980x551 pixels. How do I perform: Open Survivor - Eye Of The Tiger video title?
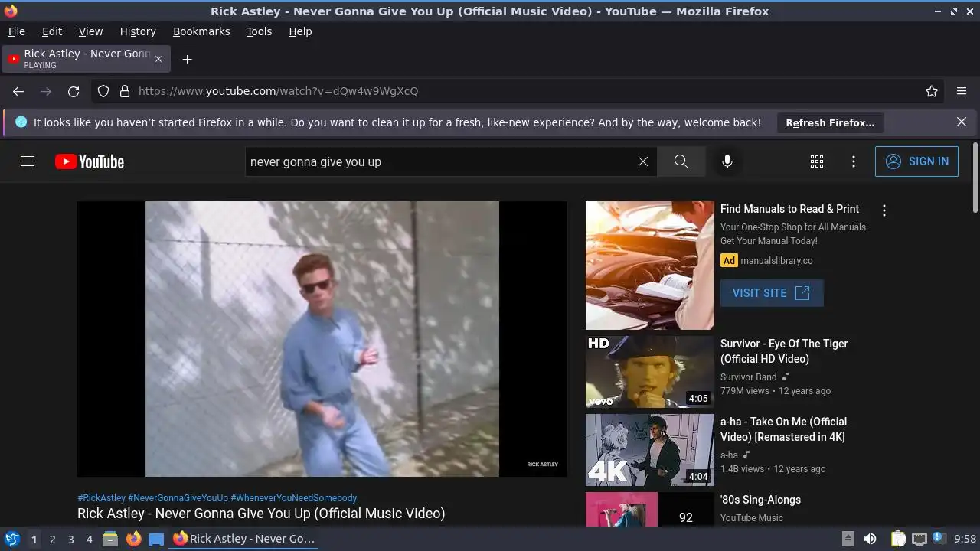click(x=784, y=351)
